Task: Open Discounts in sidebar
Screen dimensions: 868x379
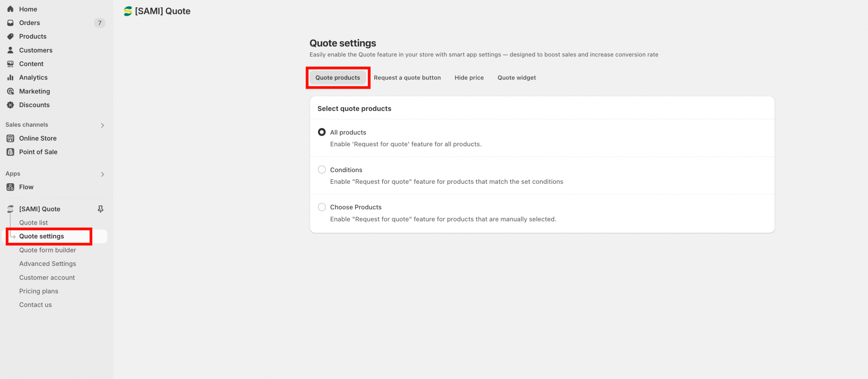Action: tap(34, 105)
